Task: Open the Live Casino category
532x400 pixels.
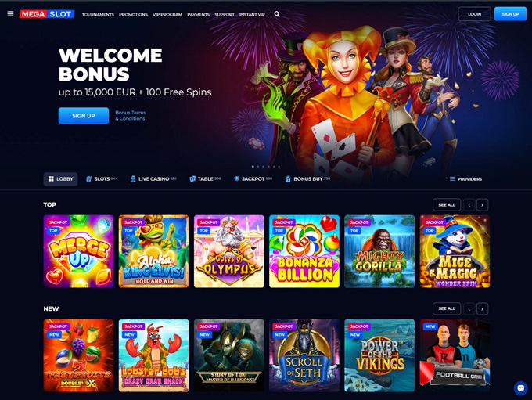Action: pyautogui.click(x=153, y=179)
